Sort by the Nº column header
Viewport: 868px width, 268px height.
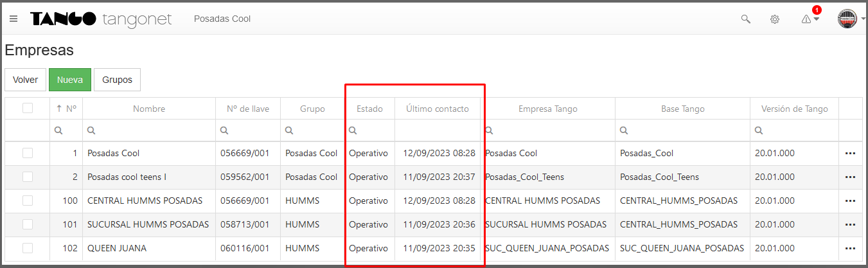(x=67, y=109)
